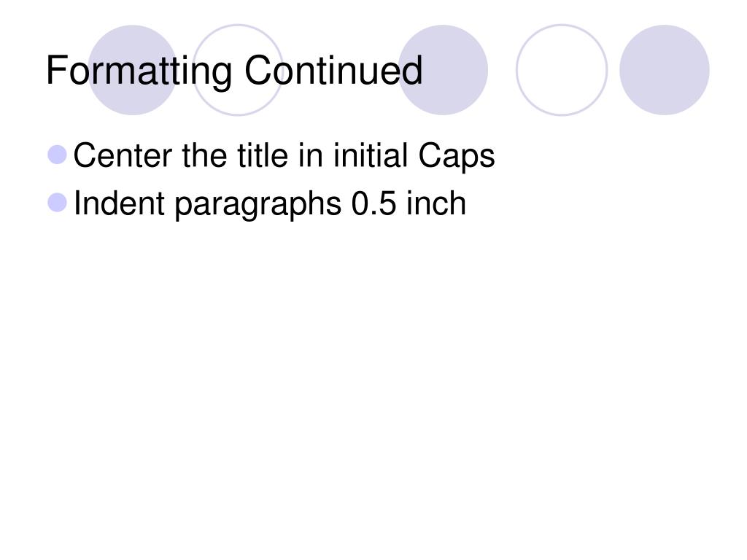Click the word "paragraphs" in second bullet

click(x=258, y=205)
